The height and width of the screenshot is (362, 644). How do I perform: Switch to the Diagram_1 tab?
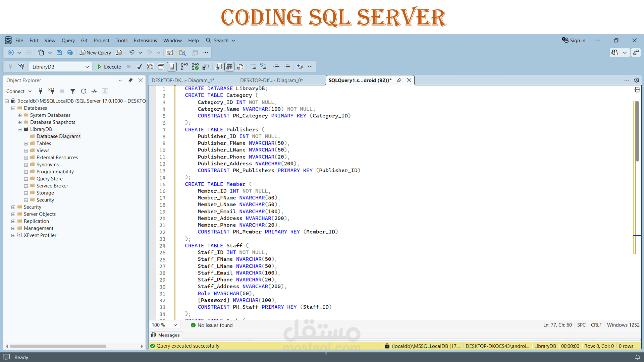tap(183, 80)
